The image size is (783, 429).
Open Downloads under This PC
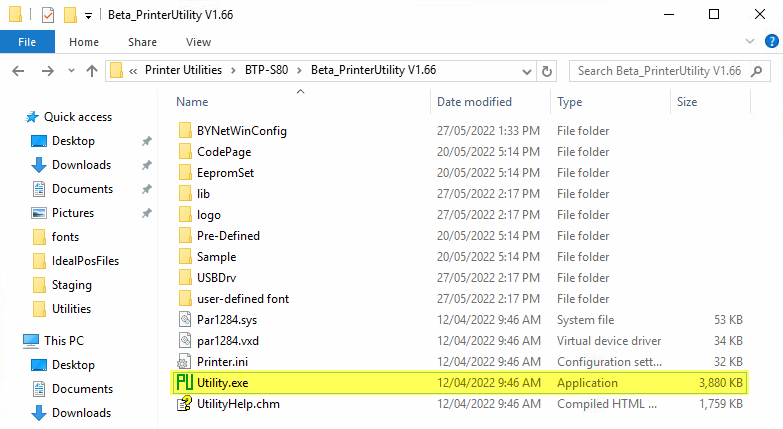pyautogui.click(x=81, y=413)
